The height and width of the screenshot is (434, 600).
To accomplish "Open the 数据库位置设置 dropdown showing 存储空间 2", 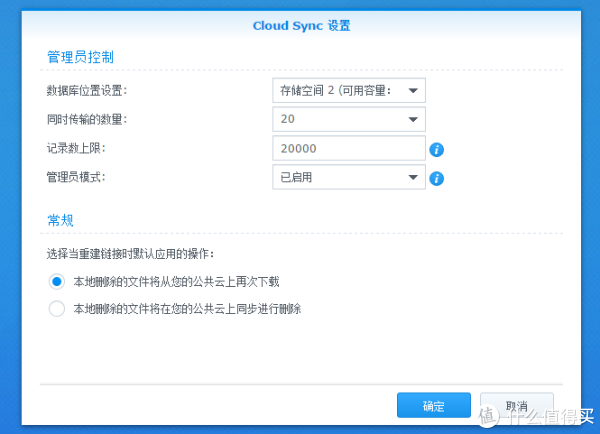I will pyautogui.click(x=349, y=91).
